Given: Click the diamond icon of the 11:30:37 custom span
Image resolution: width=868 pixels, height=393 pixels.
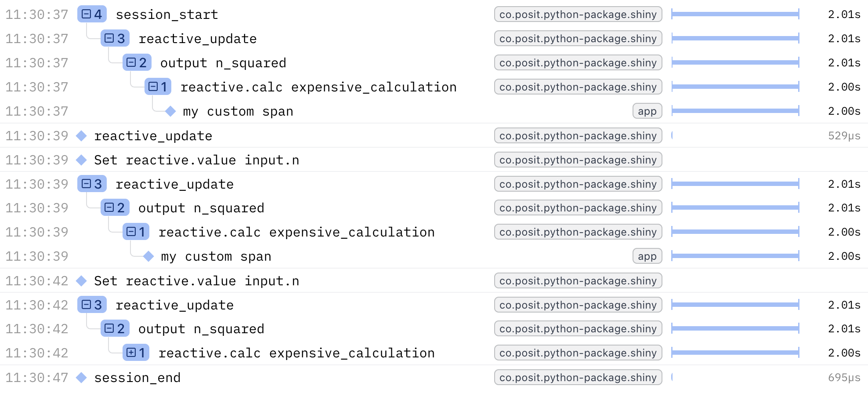Looking at the screenshot, I should click(x=170, y=112).
